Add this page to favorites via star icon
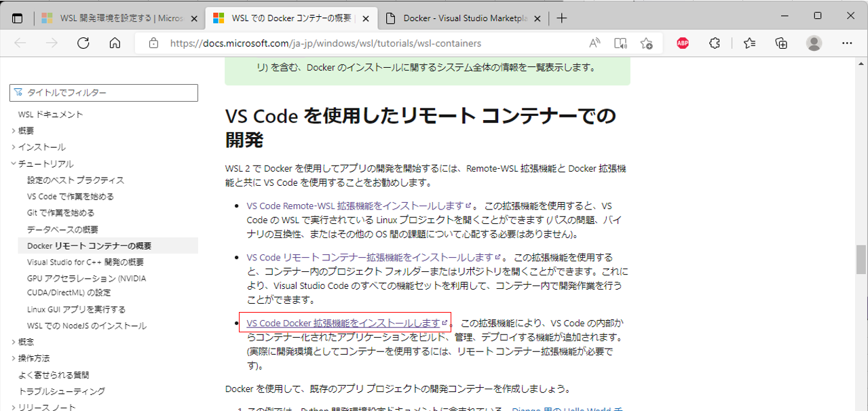This screenshot has width=868, height=411. 646,42
